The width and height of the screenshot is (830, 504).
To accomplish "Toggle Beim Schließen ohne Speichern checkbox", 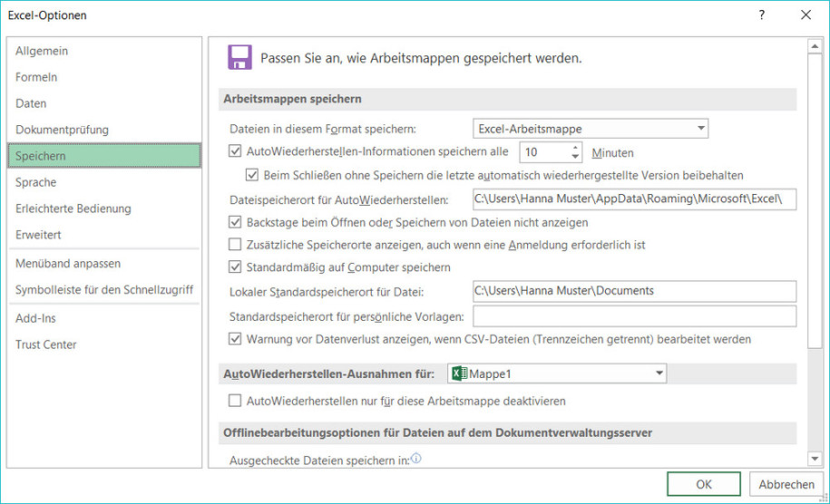I will (x=252, y=175).
